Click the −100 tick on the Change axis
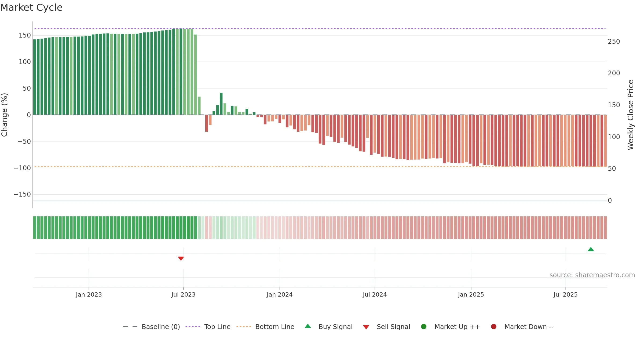The height and width of the screenshot is (362, 644). pyautogui.click(x=22, y=168)
